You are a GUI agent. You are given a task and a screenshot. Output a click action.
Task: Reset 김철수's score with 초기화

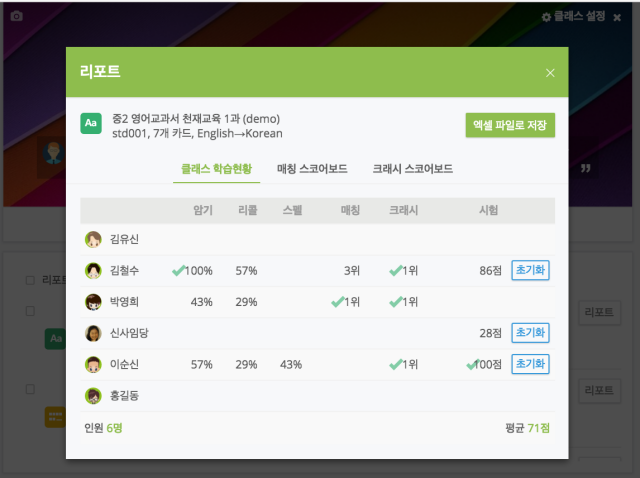(x=531, y=270)
